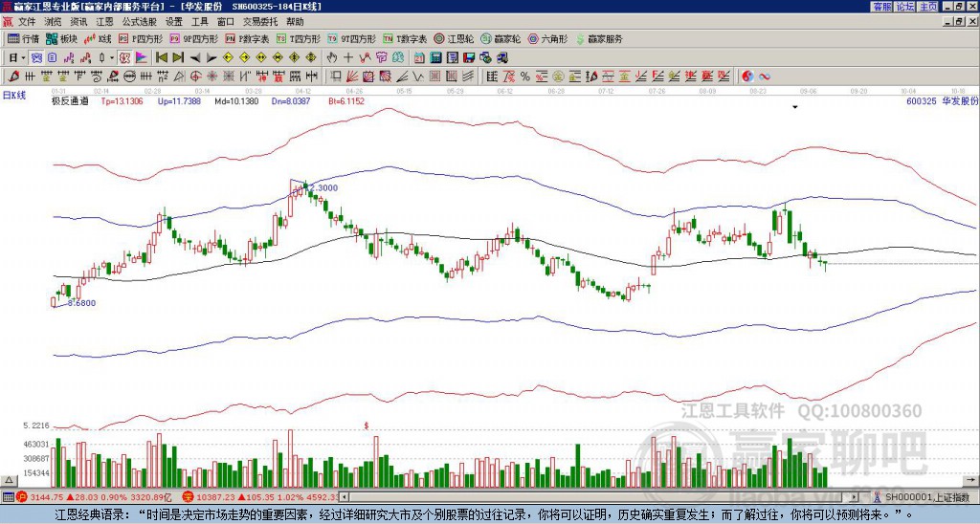
Task: Open the P数字表 tool
Action: click(x=247, y=38)
